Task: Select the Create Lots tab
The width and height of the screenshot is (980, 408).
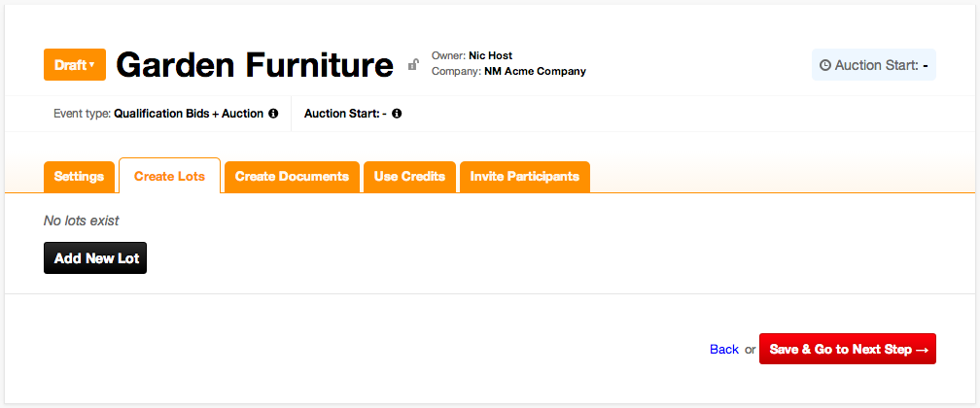Action: pos(169,177)
